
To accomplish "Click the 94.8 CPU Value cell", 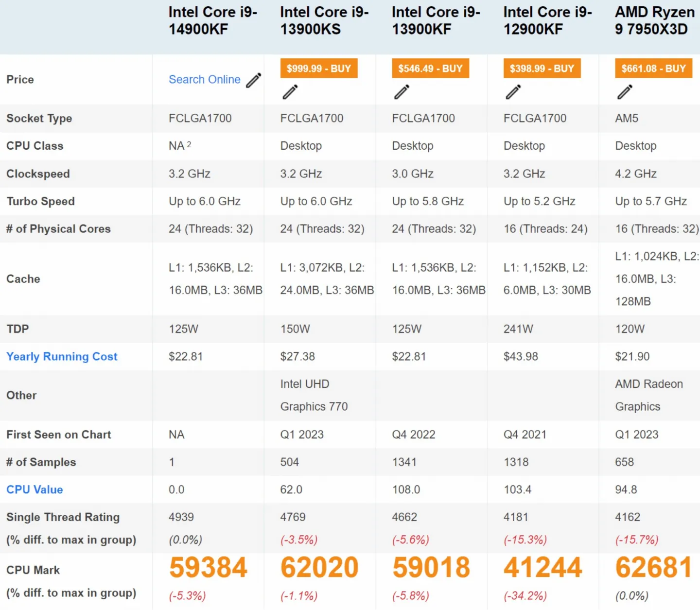I will (x=626, y=489).
